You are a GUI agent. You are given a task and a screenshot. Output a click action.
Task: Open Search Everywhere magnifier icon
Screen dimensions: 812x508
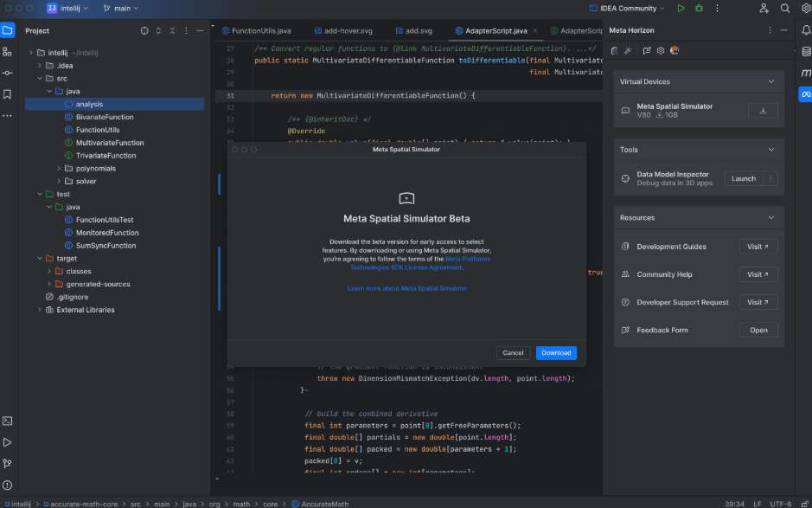click(x=784, y=8)
